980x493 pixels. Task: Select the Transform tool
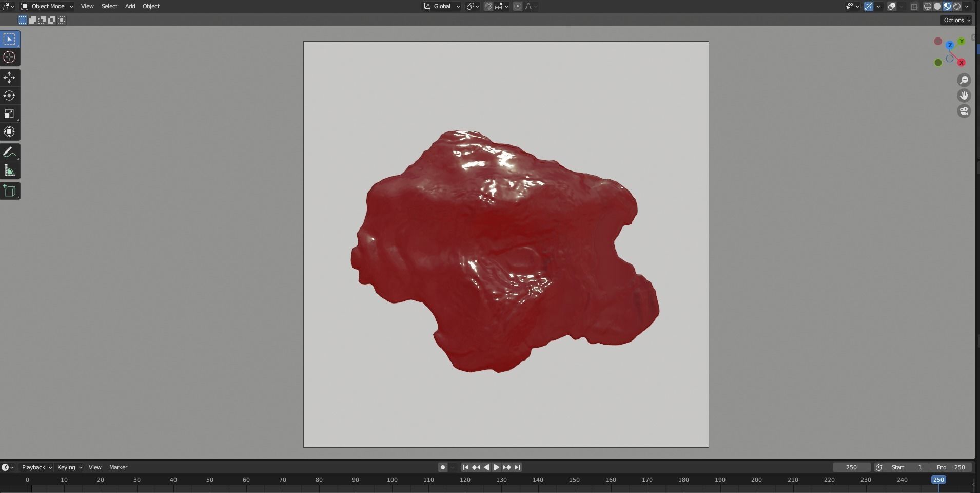10,131
